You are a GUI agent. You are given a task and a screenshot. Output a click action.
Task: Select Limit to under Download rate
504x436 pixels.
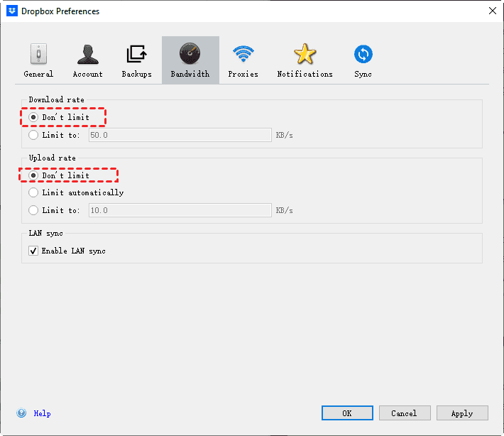point(33,135)
